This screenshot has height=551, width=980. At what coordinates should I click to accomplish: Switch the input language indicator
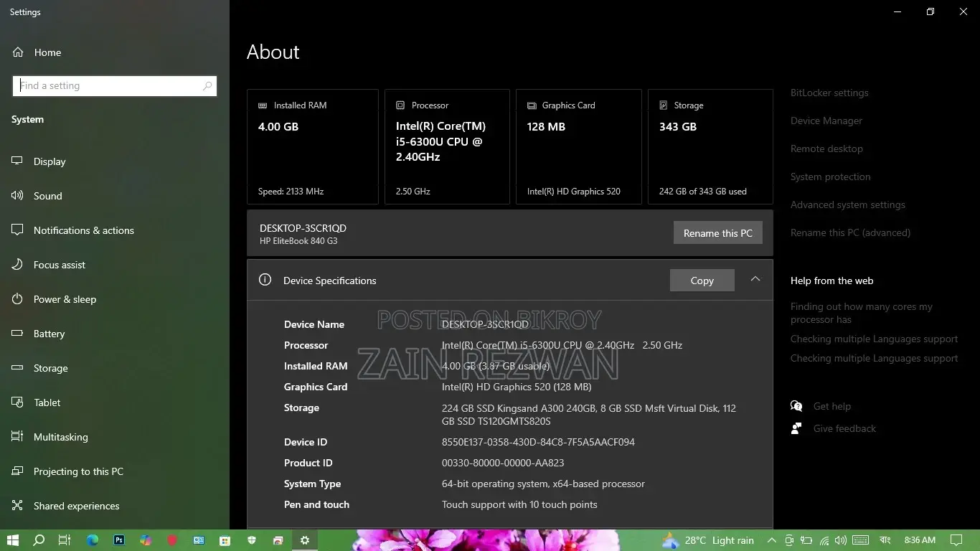[x=885, y=540]
